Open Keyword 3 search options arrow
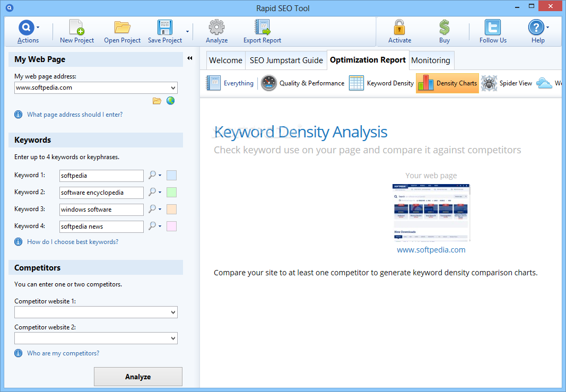Image resolution: width=566 pixels, height=392 pixels. tap(160, 210)
